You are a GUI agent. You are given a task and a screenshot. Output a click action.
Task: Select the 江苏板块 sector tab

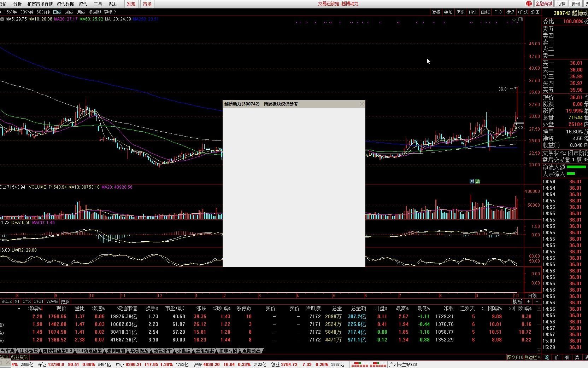pyautogui.click(x=29, y=351)
